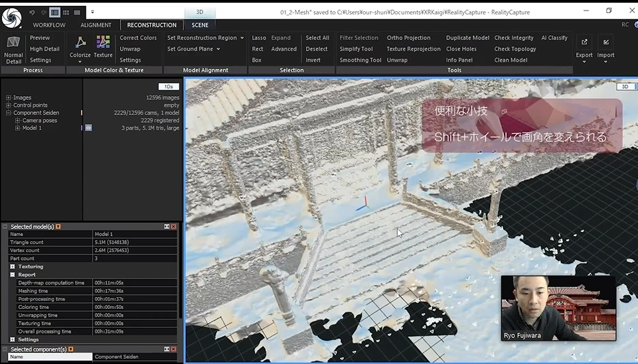Choose the Box selection tool
638x364 pixels.
coord(256,60)
